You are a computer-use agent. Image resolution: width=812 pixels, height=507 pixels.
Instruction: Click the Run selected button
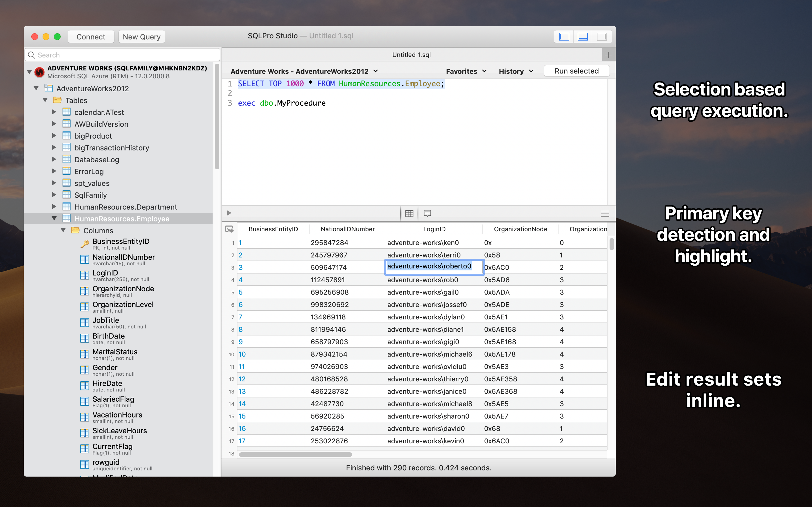577,71
